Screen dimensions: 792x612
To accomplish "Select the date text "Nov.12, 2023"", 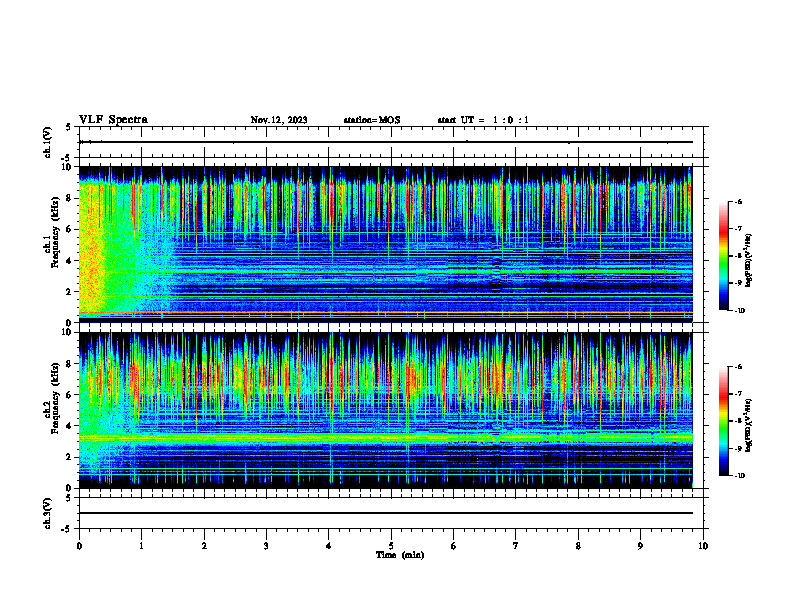I will coord(279,120).
